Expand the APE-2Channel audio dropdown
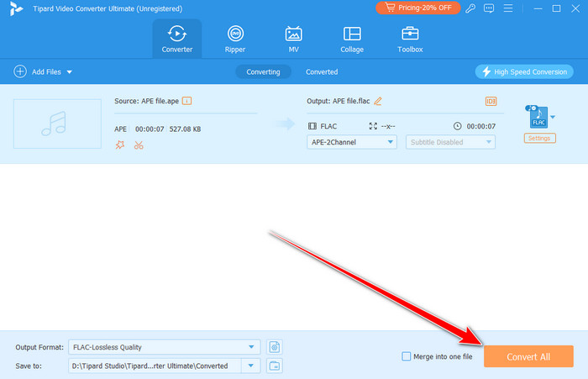 (352, 142)
